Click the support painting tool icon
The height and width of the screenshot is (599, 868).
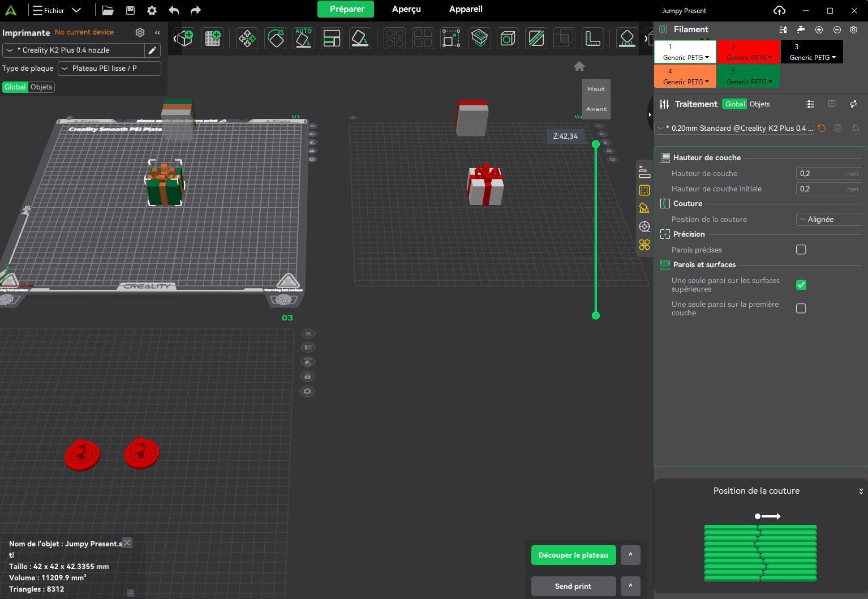626,38
